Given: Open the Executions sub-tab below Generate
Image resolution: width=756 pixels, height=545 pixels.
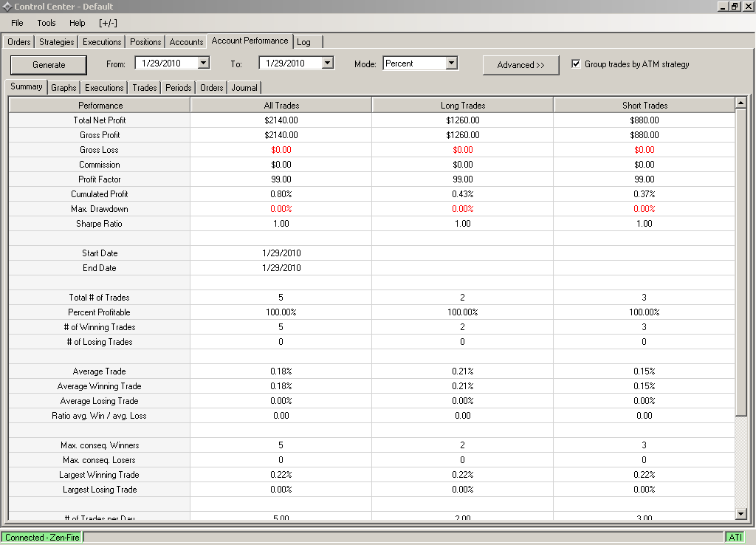Looking at the screenshot, I should tap(104, 88).
